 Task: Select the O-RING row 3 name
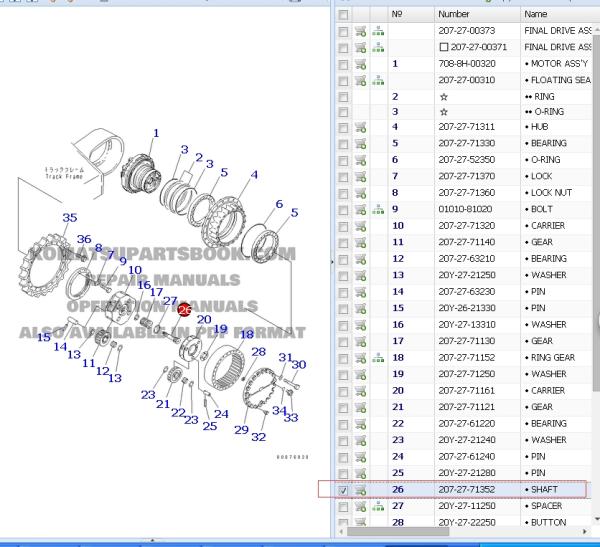pyautogui.click(x=549, y=112)
